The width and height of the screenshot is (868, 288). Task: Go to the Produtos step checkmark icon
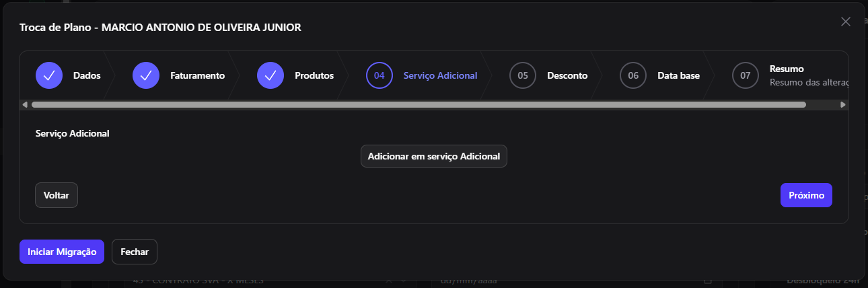[x=270, y=75]
